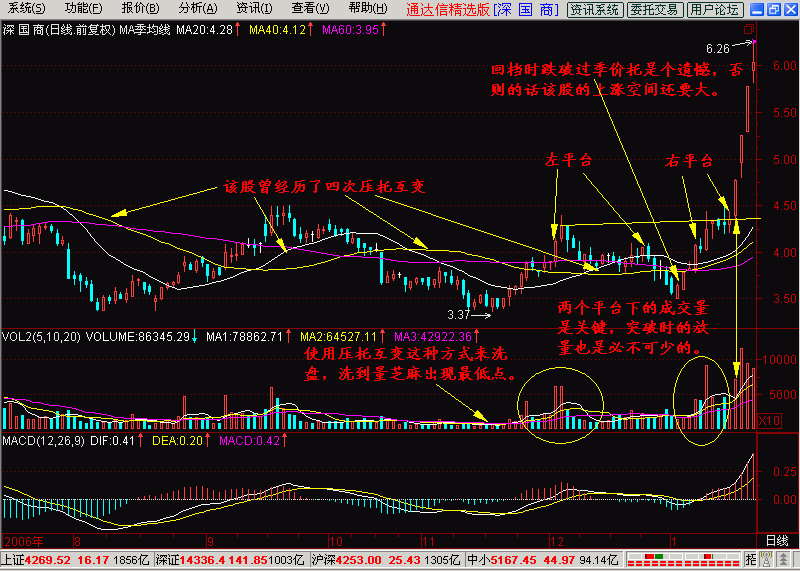Image resolution: width=800 pixels, height=571 pixels.
Task: Click the MACD(12,26,9) indicator header
Action: (43, 441)
